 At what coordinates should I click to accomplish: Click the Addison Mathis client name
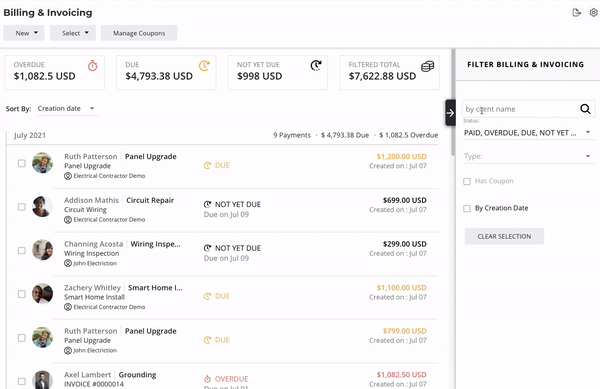pos(91,200)
